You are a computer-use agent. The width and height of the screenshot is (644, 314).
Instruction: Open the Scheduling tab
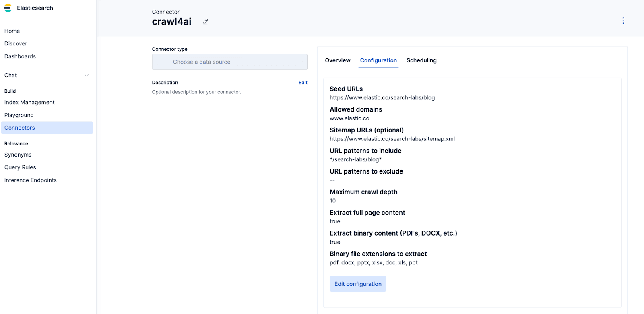tap(421, 60)
